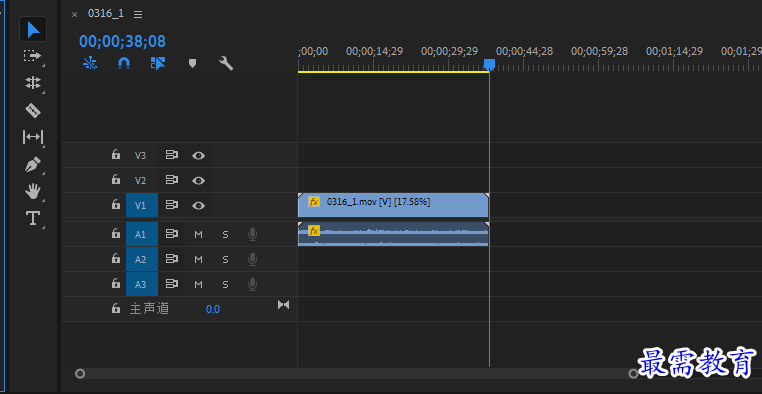Toggle sync lock on V2 track
Viewport: 762px width, 394px height.
point(171,180)
